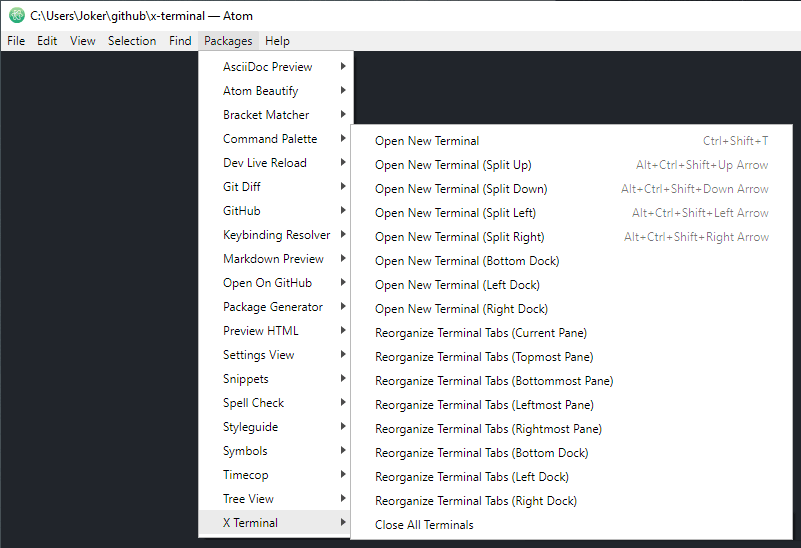The height and width of the screenshot is (548, 801).
Task: Expand the Dev Live Reload submenu
Action: click(275, 162)
